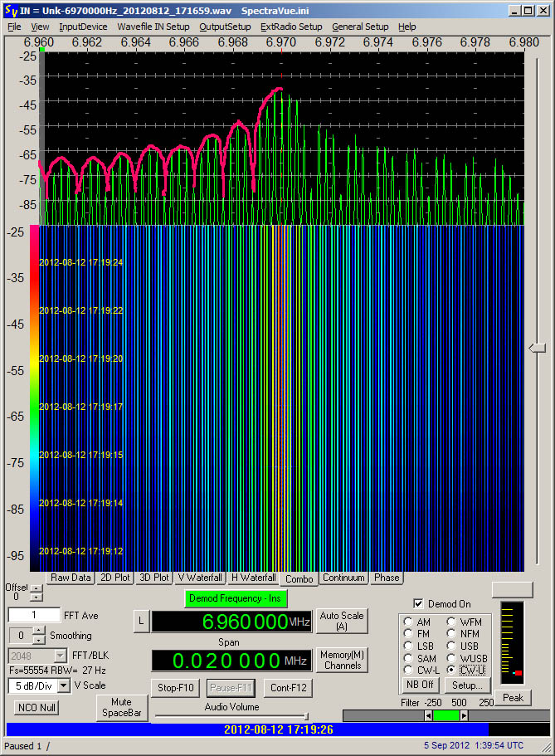This screenshot has width=555, height=756.
Task: Click the FFT Ave input field
Action: pos(34,615)
